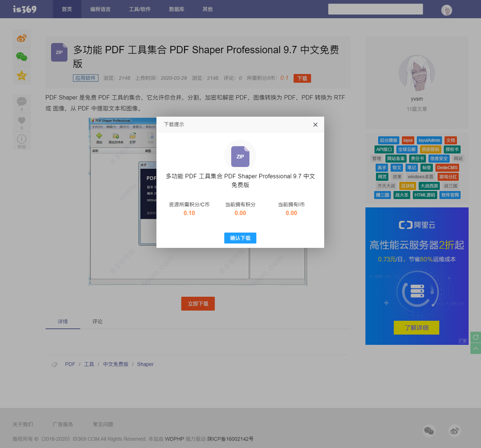Select the layui tag
Viewport: 481px width, 448px height.
point(408,140)
